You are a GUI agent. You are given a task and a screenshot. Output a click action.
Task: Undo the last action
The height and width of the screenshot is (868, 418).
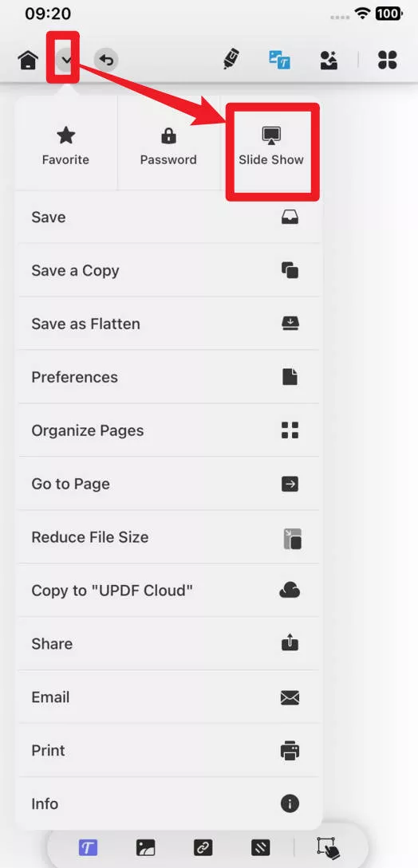106,60
